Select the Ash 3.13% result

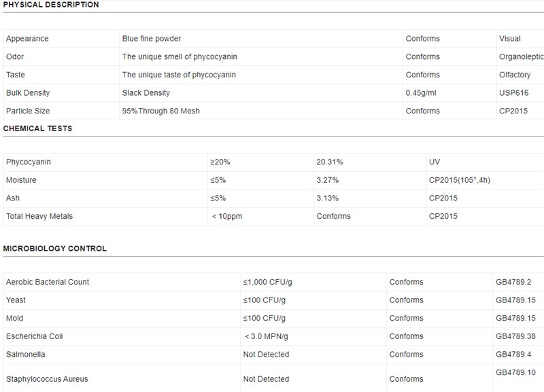pos(328,198)
